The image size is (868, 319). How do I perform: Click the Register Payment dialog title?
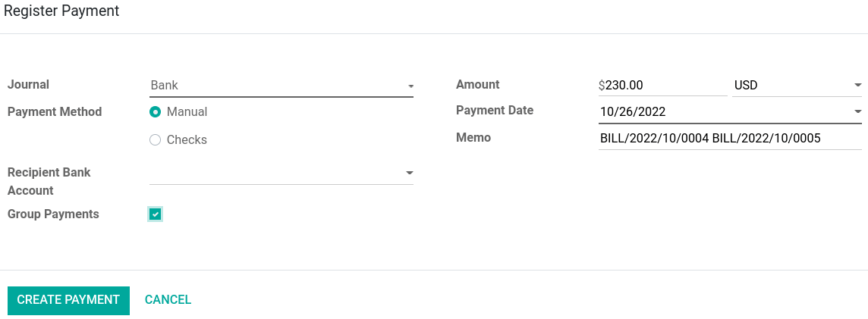pyautogui.click(x=61, y=11)
